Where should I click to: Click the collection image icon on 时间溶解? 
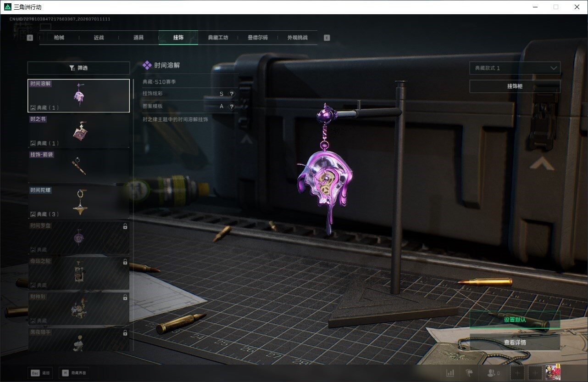(33, 108)
